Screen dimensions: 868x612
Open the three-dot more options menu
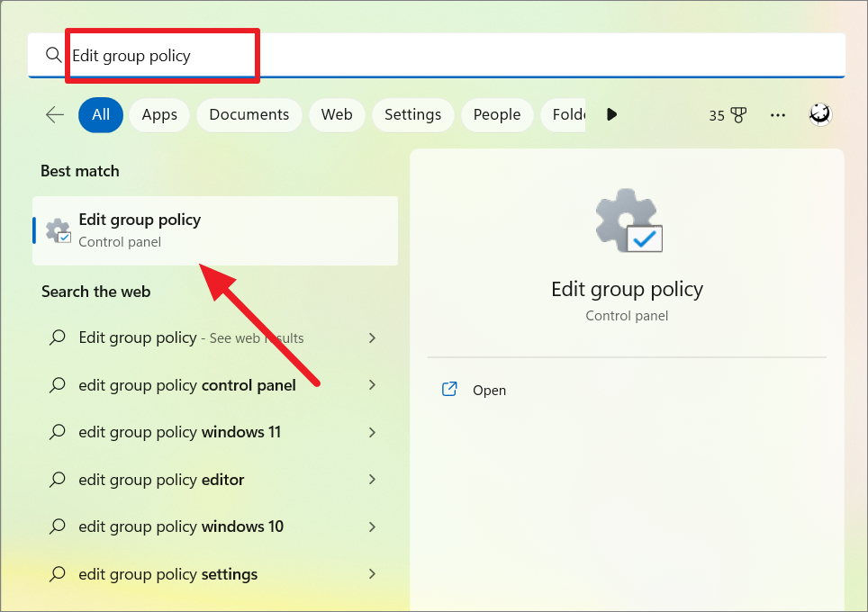tap(778, 115)
